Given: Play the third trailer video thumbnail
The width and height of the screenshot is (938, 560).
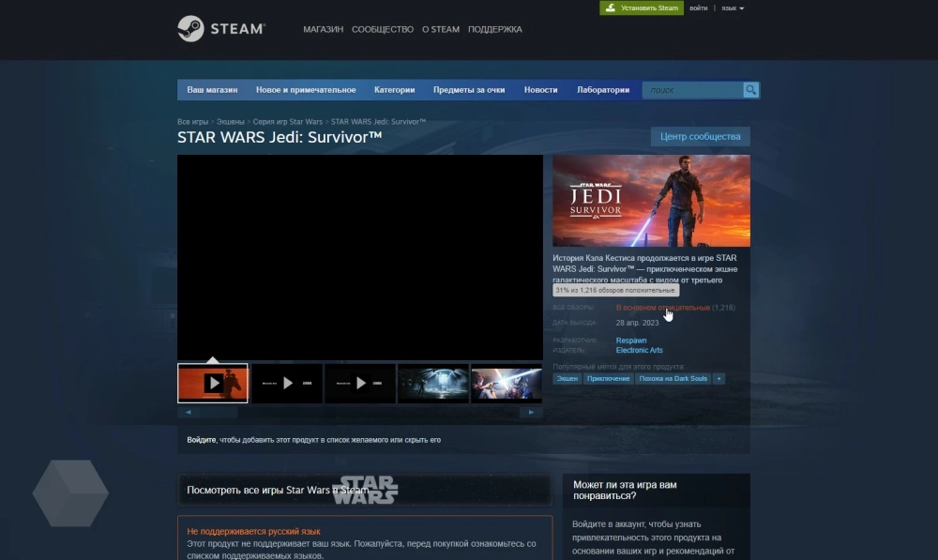Looking at the screenshot, I should click(360, 383).
